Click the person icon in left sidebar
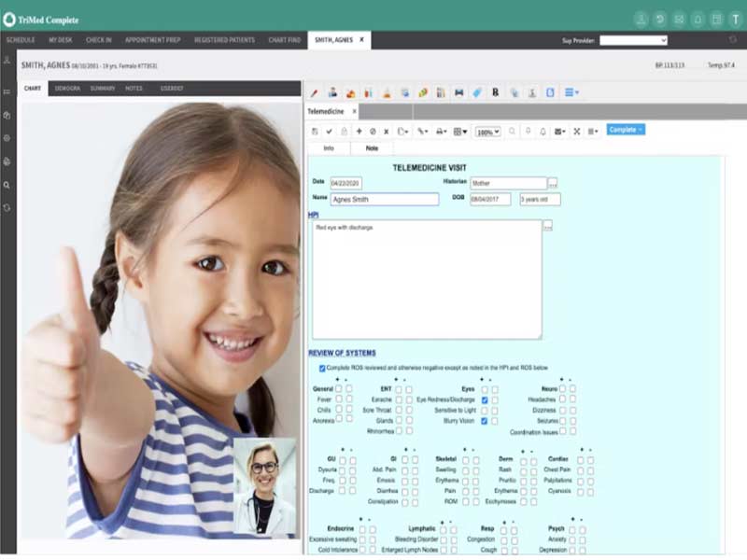 coord(7,60)
